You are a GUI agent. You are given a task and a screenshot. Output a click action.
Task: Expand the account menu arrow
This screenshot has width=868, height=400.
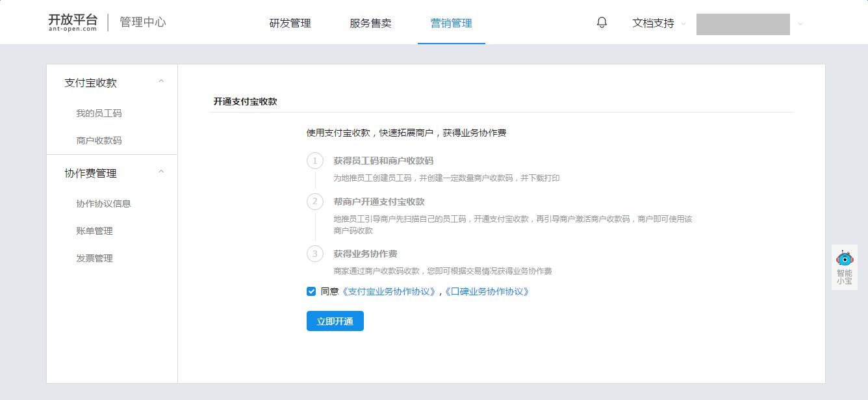tap(800, 24)
